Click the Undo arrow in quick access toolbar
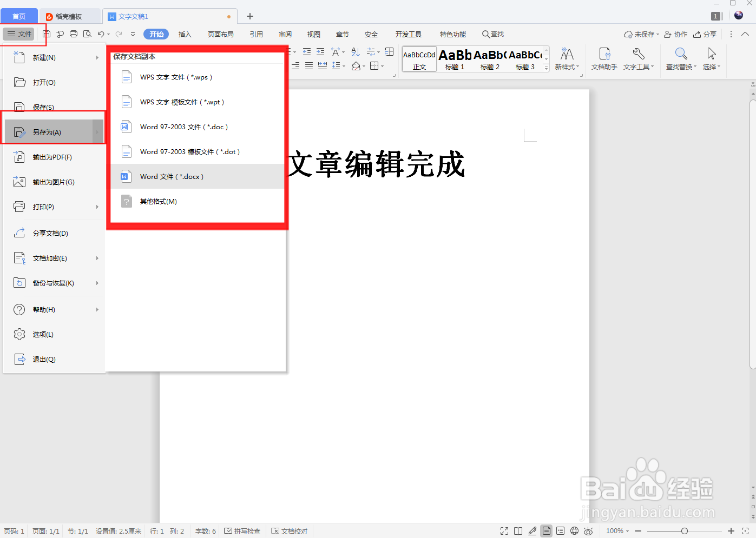 click(x=102, y=34)
